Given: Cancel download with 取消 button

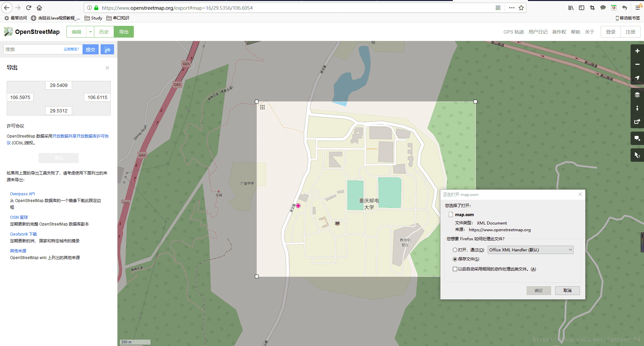Looking at the screenshot, I should pos(568,291).
